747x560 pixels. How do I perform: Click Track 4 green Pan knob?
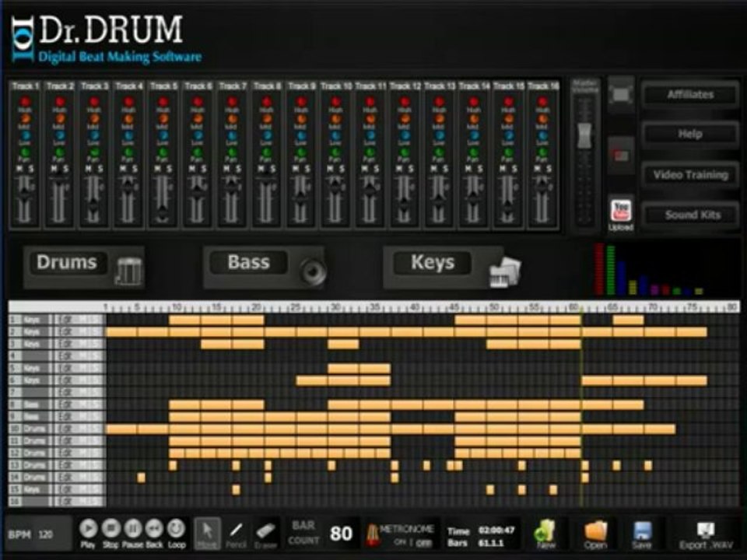coord(128,152)
